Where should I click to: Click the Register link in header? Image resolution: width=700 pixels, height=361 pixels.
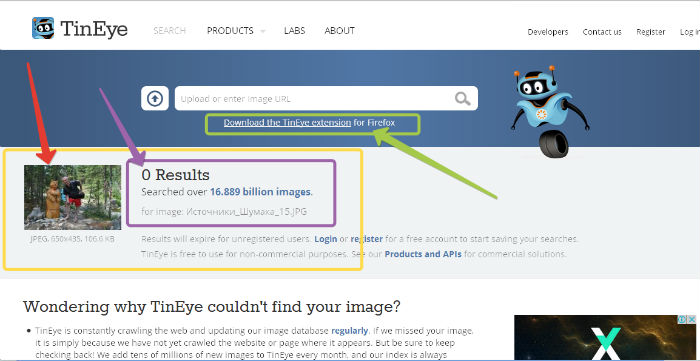coord(650,32)
